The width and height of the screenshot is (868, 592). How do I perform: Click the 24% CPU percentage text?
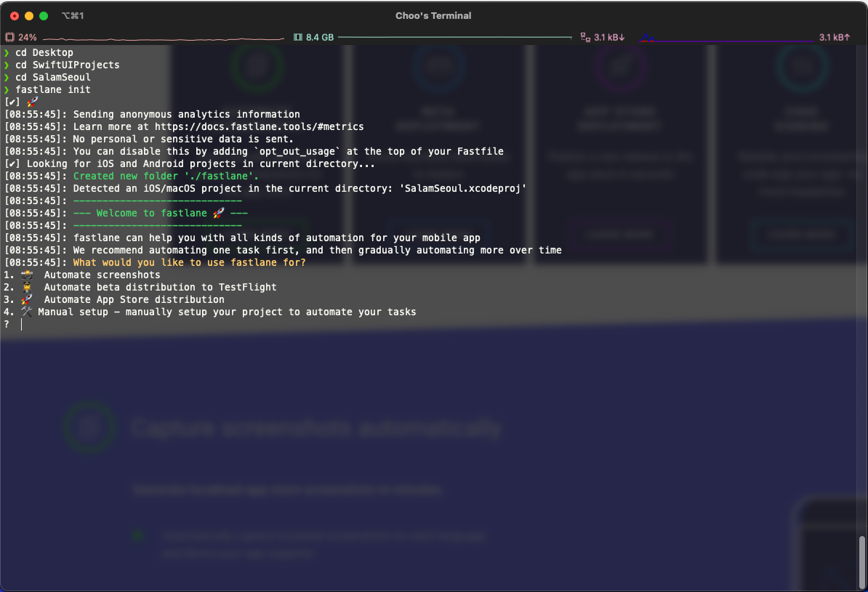[28, 37]
